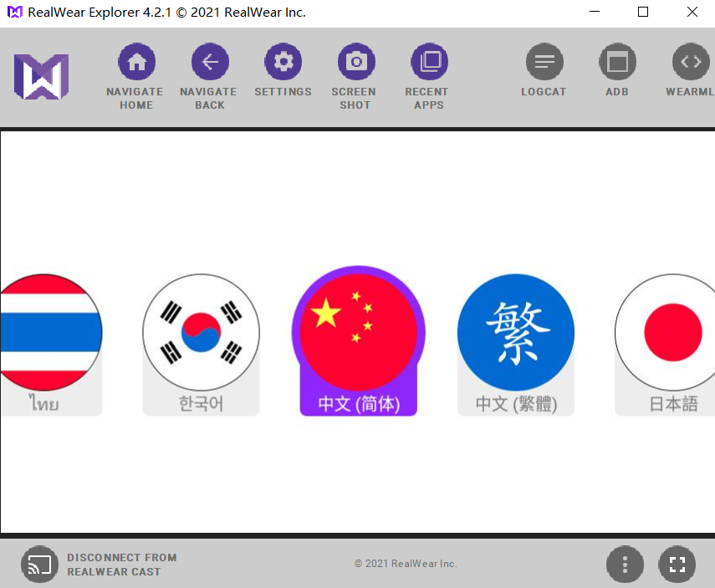This screenshot has height=588, width=715.
Task: Open the three-dot more options menu
Action: [625, 565]
